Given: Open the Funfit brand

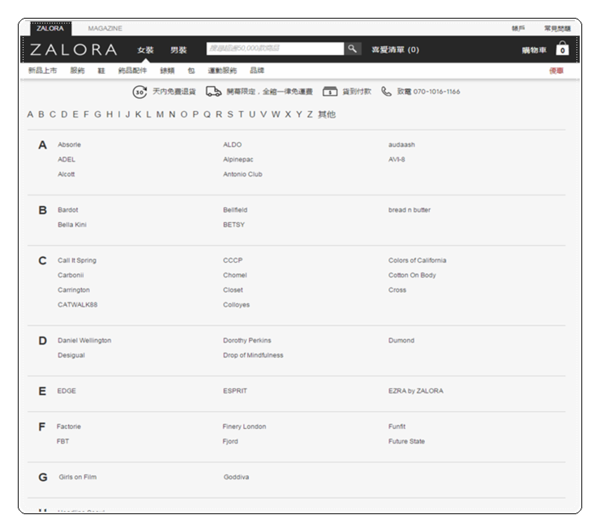Looking at the screenshot, I should coord(397,427).
